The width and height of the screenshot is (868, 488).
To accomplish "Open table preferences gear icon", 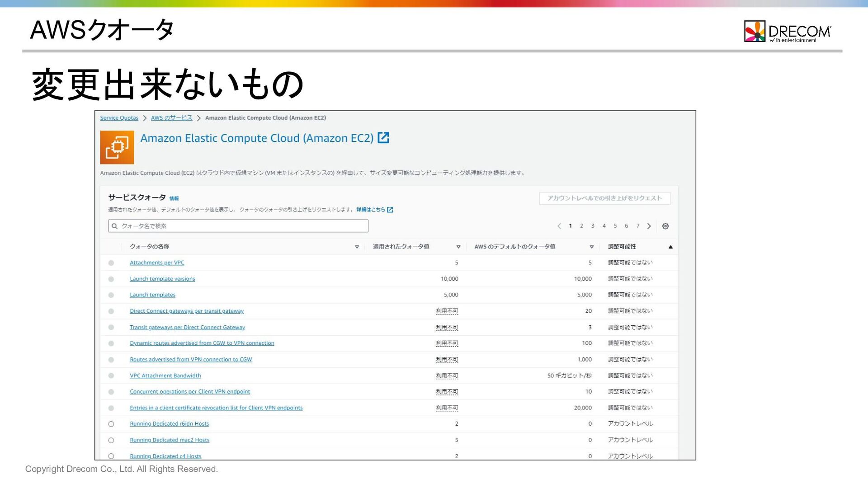I will [665, 226].
